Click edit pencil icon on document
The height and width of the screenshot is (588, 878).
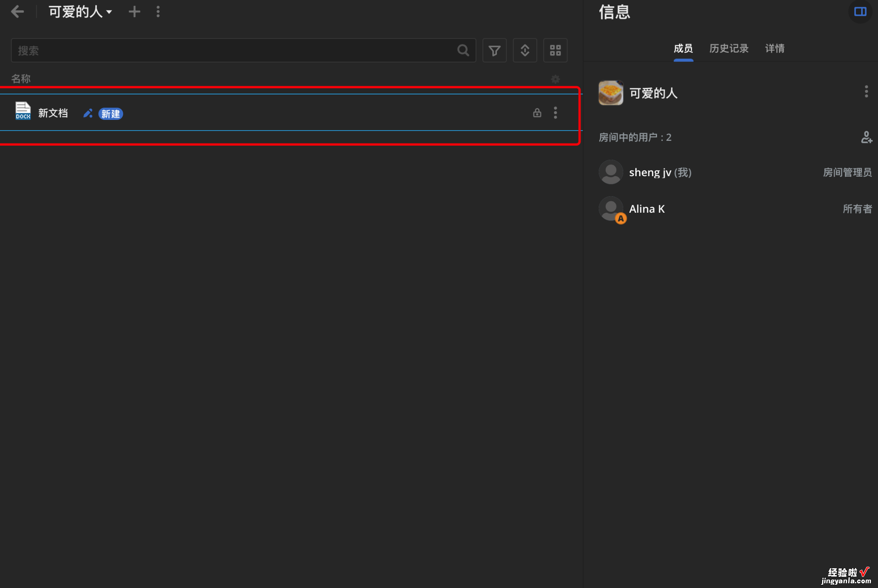[x=87, y=113]
